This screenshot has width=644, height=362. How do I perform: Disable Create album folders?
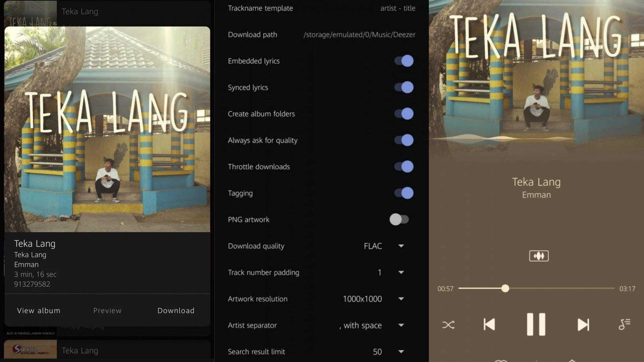tap(404, 114)
